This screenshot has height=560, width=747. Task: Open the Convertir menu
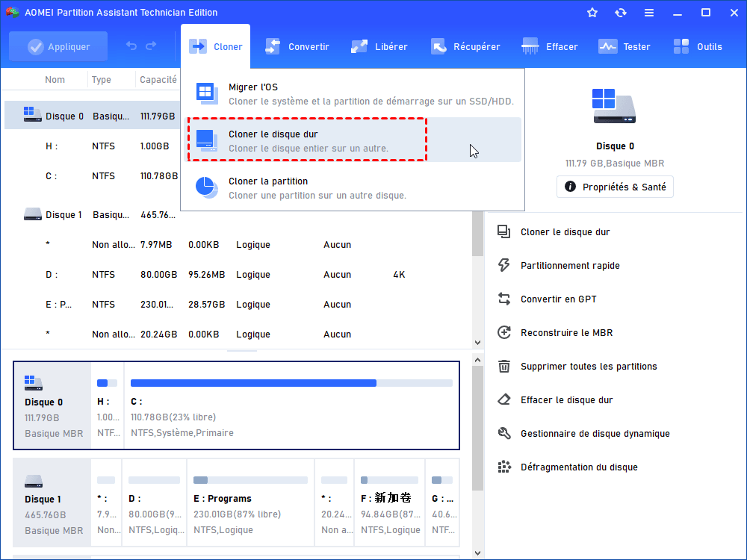[x=297, y=46]
